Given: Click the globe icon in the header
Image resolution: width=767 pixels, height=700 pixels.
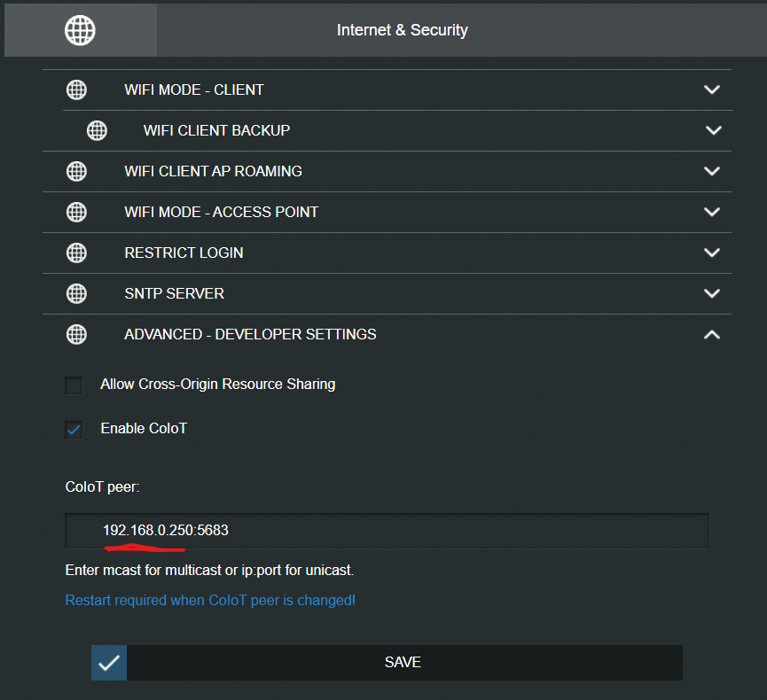Looking at the screenshot, I should coord(80,30).
